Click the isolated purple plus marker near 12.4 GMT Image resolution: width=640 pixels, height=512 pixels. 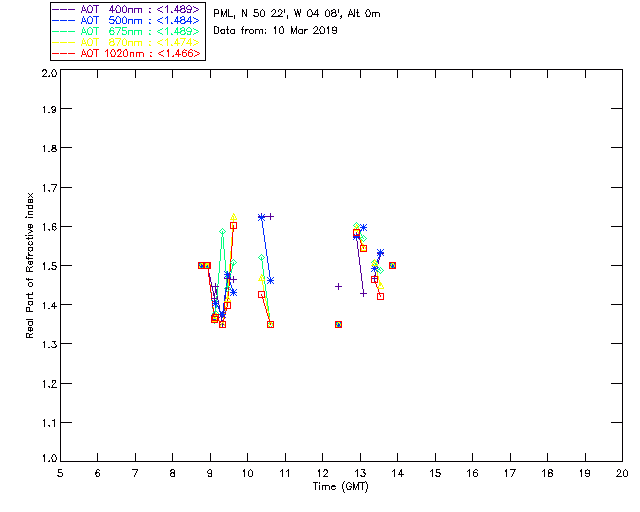pos(338,287)
